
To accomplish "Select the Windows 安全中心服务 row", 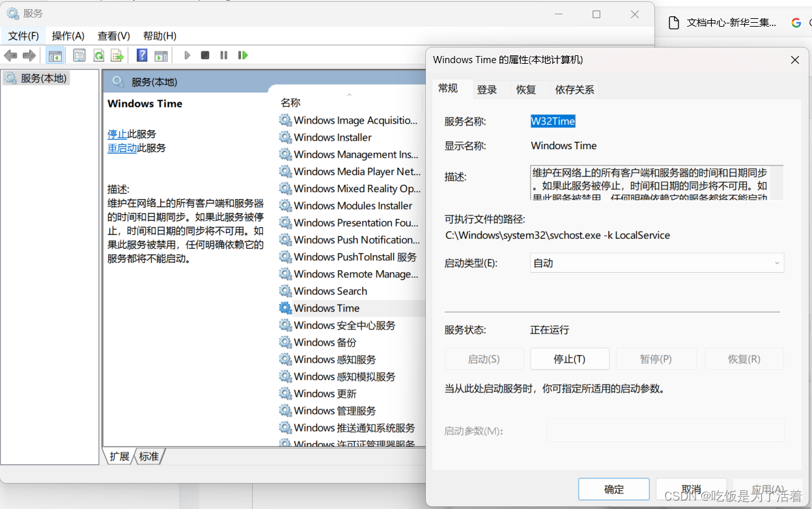I will (x=352, y=325).
